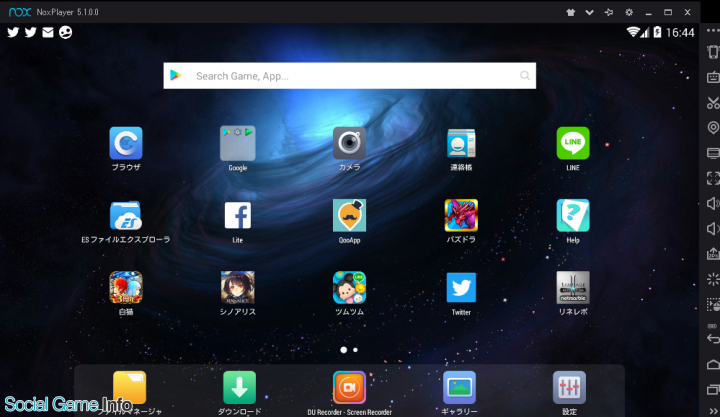The height and width of the screenshot is (417, 720).
Task: Open keyboard control sidebar icon
Action: click(713, 77)
